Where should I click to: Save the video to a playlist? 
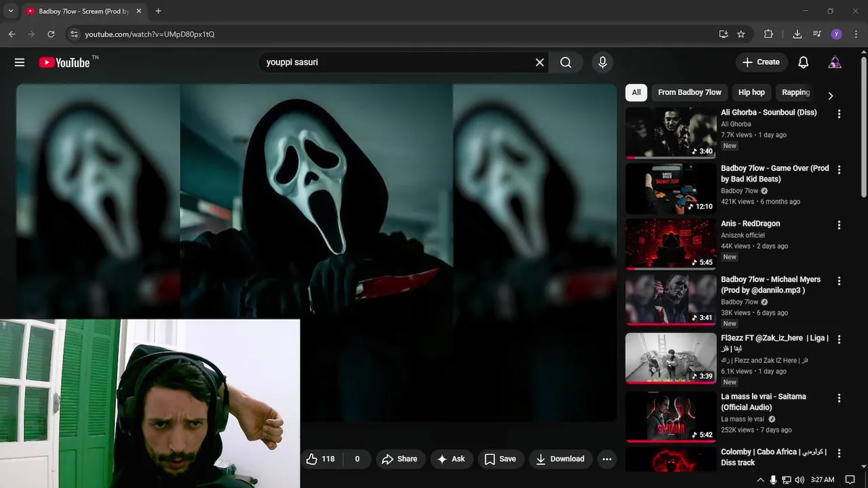pyautogui.click(x=500, y=459)
